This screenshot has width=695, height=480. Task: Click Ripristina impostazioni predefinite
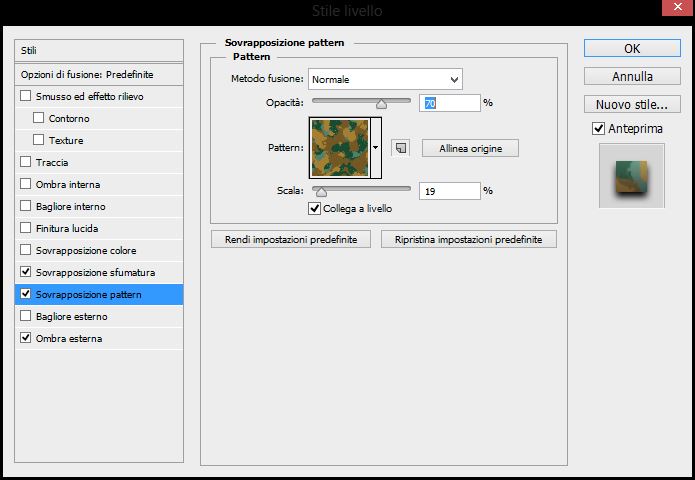click(469, 239)
